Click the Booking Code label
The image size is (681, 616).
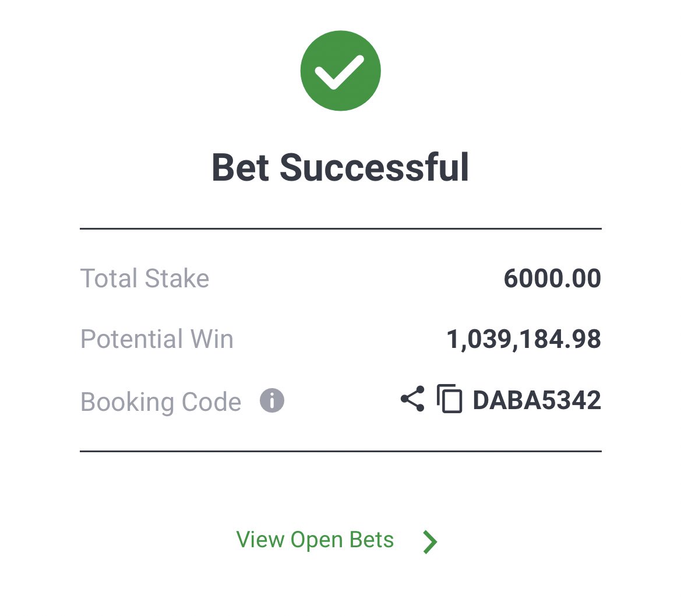coord(161,402)
